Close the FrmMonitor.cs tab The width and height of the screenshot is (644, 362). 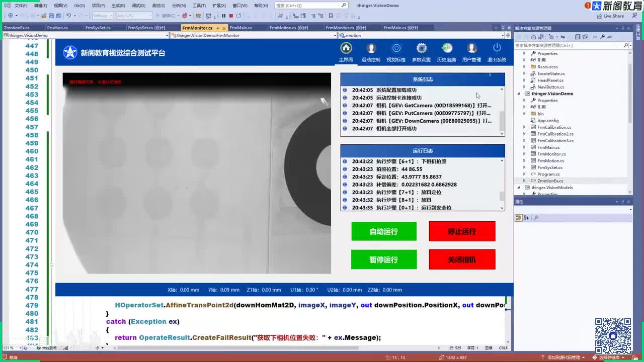[224, 28]
